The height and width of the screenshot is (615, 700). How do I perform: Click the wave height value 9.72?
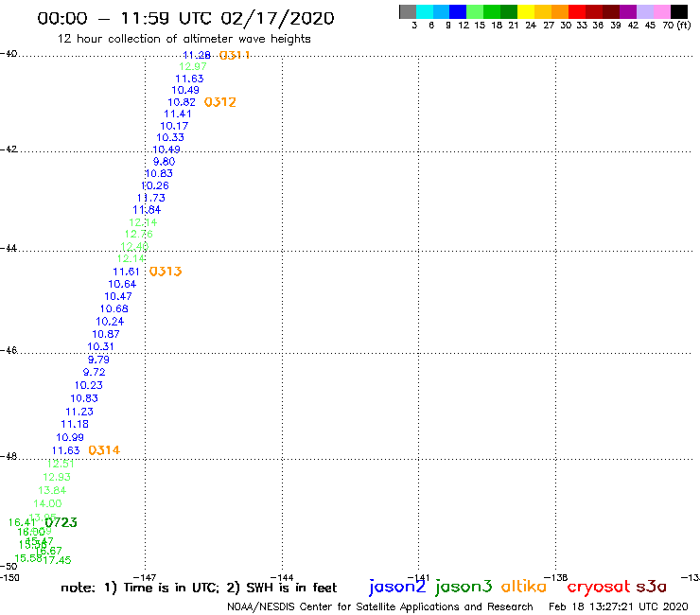point(95,372)
